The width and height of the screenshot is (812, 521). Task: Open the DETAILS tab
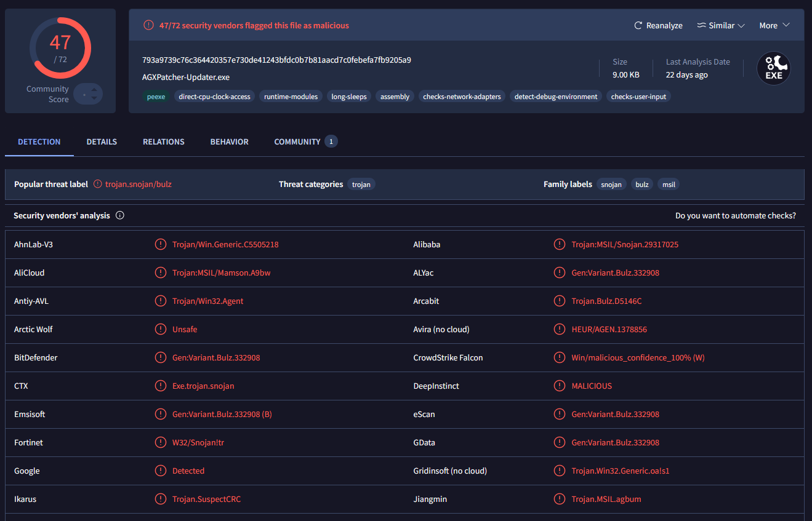point(102,142)
